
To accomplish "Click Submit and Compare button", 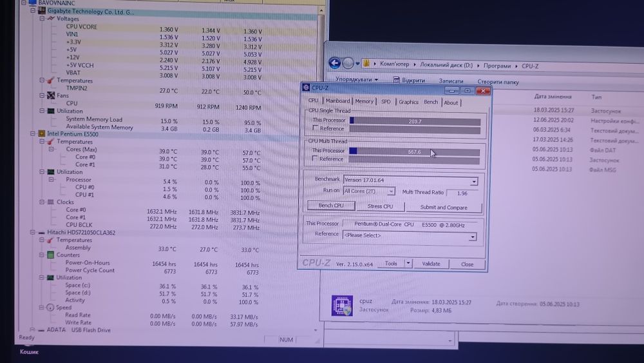I will (x=444, y=208).
